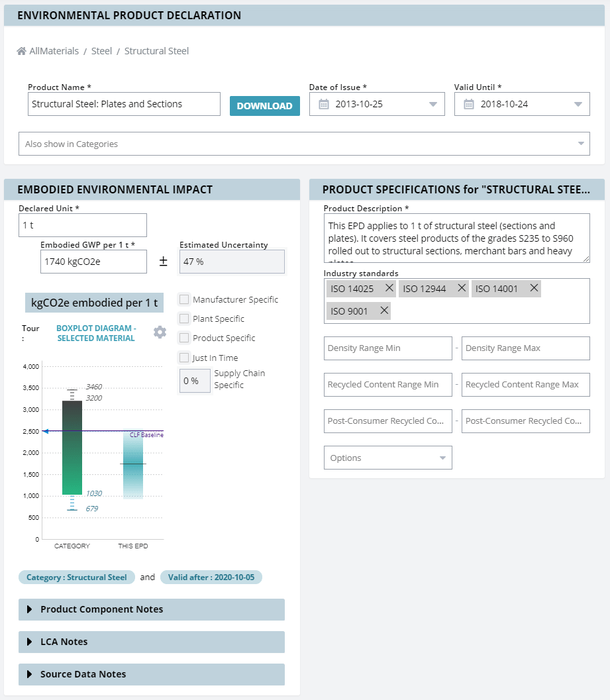This screenshot has height=700, width=610.
Task: Remove the ISO 12944 standard tag
Action: pos(462,288)
